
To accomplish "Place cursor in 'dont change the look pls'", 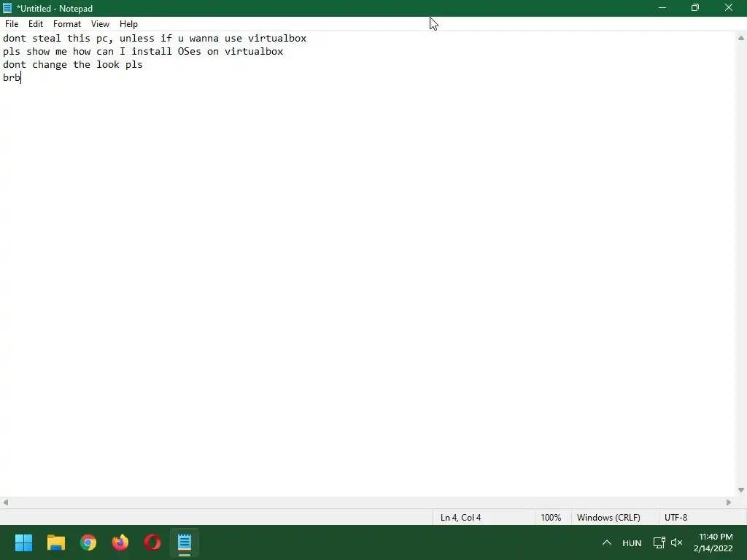I will (x=73, y=65).
